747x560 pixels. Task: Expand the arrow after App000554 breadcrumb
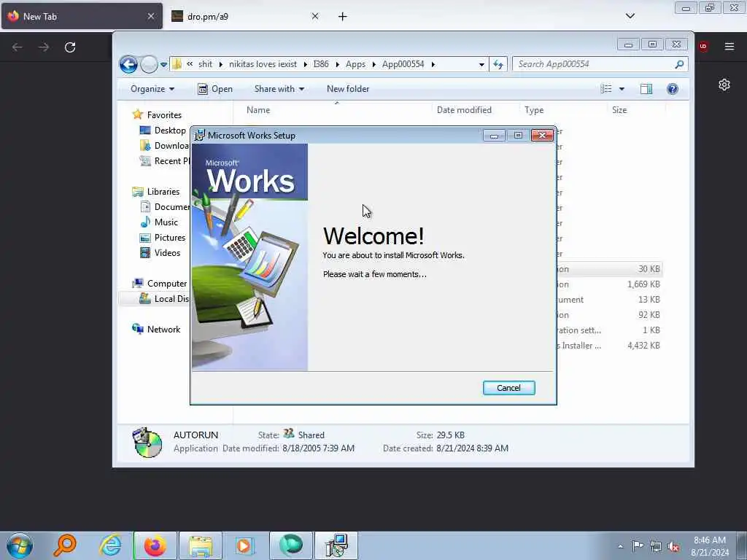[x=433, y=64]
